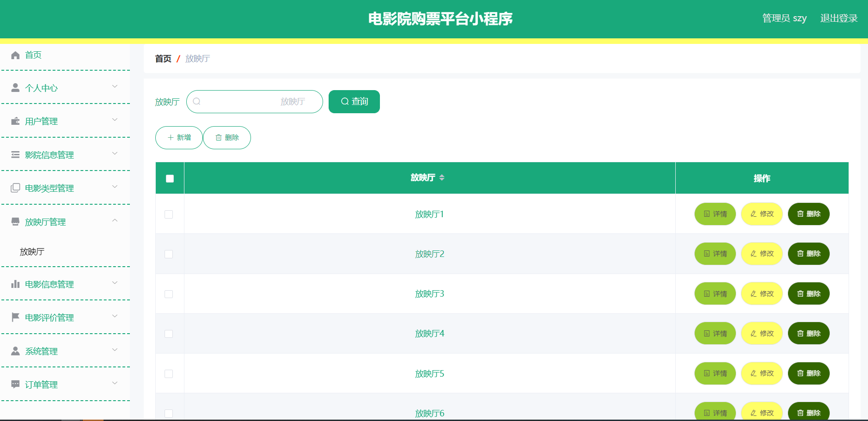
Task: Click the bulk 删除 button above table
Action: tap(227, 138)
